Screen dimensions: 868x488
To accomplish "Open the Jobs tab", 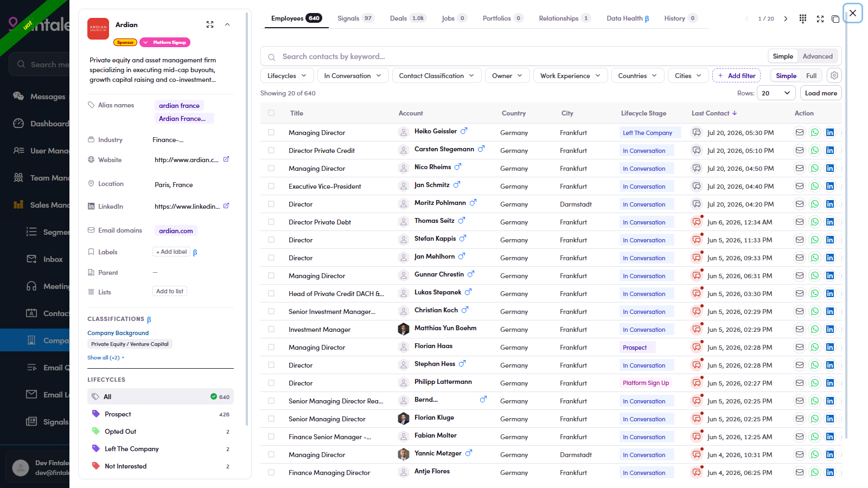I will 454,18.
